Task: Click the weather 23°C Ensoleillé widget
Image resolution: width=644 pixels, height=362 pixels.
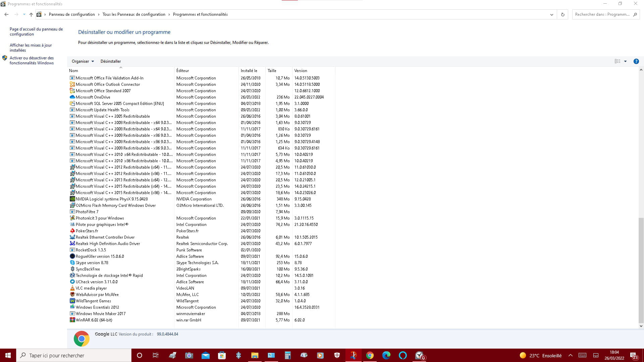Action: coord(540,355)
